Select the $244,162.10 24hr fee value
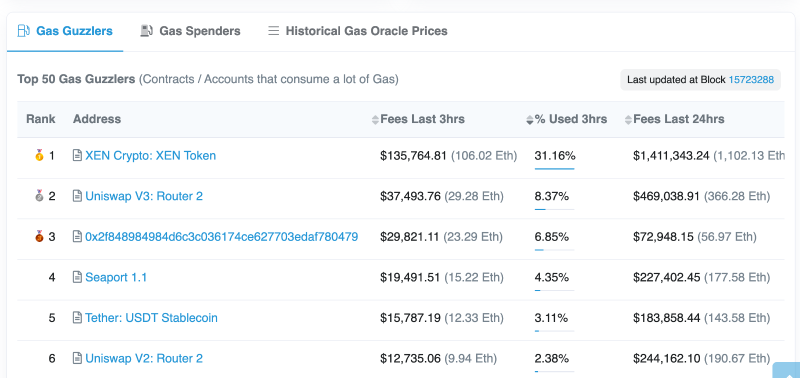800x378 pixels. coord(667,359)
